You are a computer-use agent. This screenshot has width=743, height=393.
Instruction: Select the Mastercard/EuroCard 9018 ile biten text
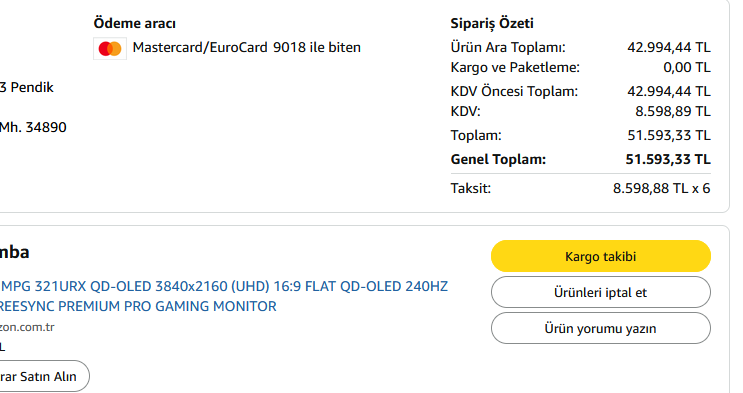click(x=246, y=47)
